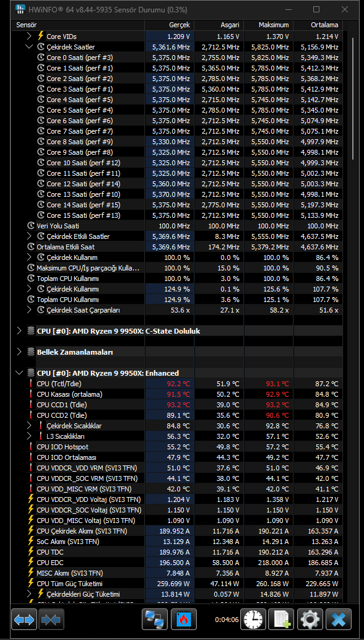The width and height of the screenshot is (364, 640).
Task: Click the clock icon of Ortalama Etkili Saat
Action: pos(30,247)
